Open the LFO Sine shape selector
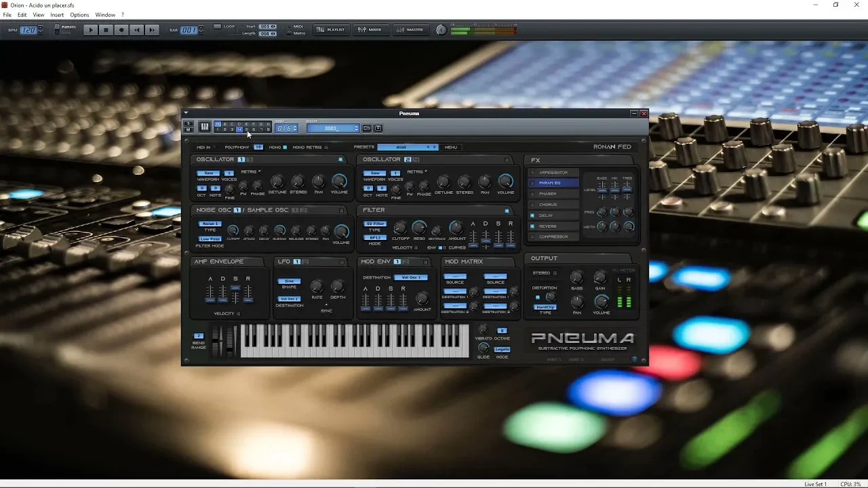Image resolution: width=868 pixels, height=488 pixels. (x=289, y=281)
